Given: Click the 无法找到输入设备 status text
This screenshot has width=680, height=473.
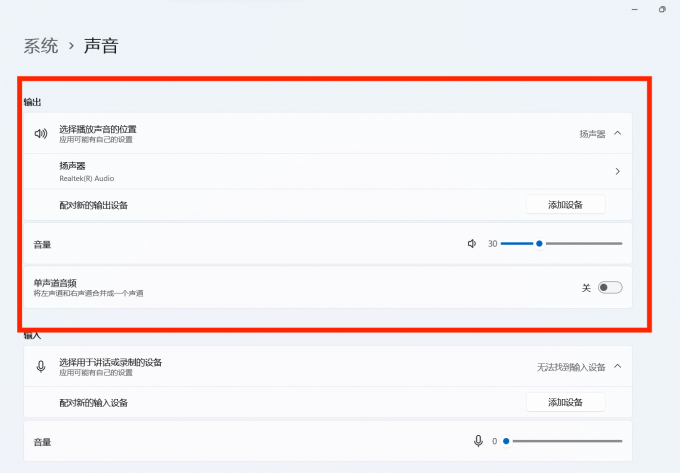Looking at the screenshot, I should [571, 367].
